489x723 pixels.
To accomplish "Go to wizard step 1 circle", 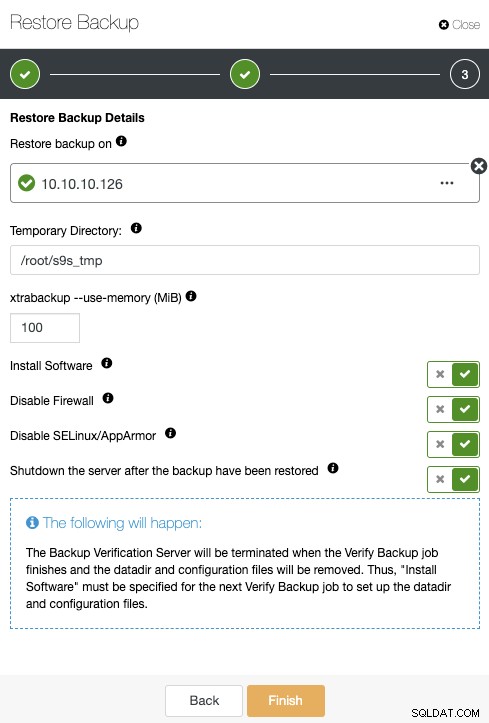I will tap(25, 74).
